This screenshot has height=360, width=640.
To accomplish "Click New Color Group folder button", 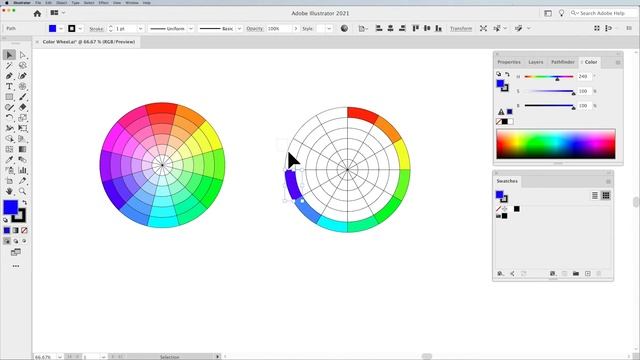I will (576, 273).
